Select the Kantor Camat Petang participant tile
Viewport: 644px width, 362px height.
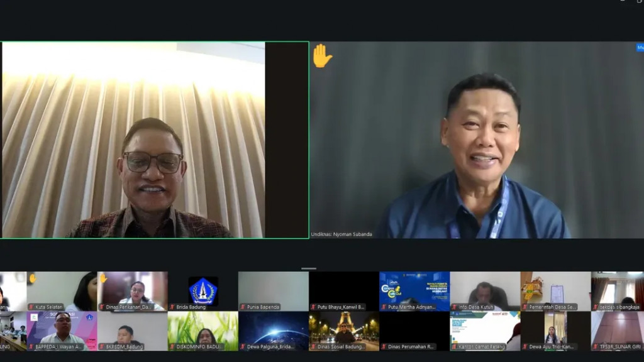click(484, 330)
